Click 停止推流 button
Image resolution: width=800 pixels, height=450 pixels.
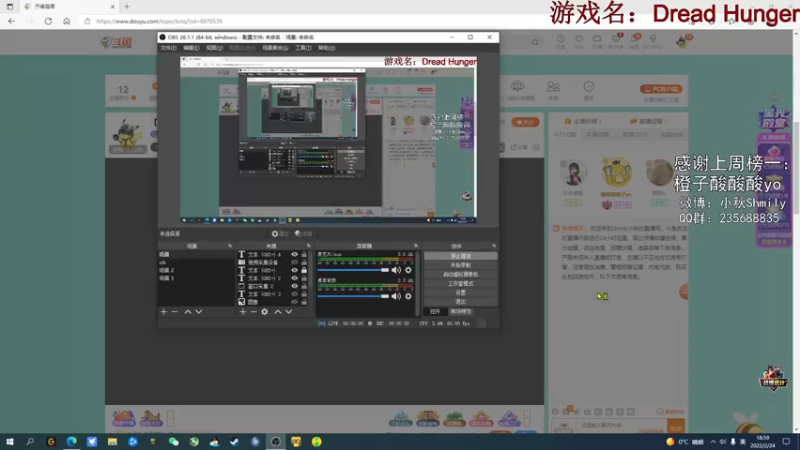coord(461,256)
